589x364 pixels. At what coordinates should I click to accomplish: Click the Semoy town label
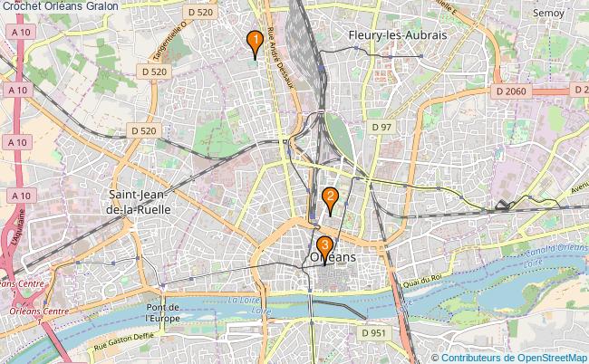(x=548, y=14)
